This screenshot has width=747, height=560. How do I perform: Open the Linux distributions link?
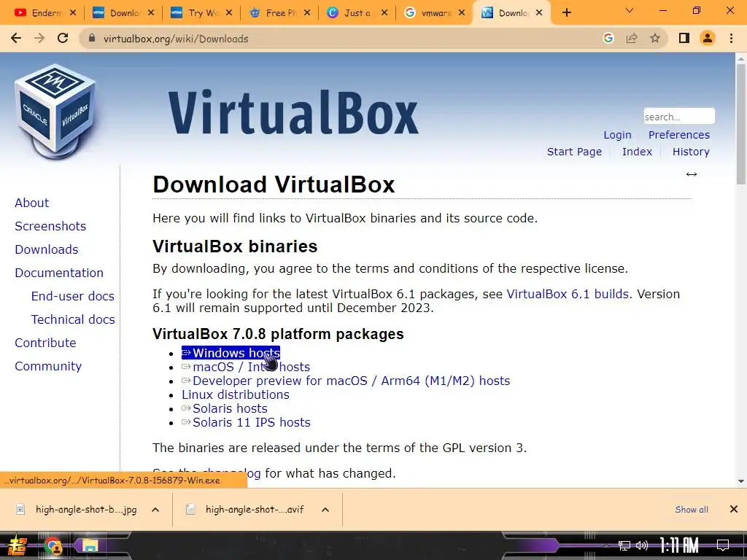point(236,394)
